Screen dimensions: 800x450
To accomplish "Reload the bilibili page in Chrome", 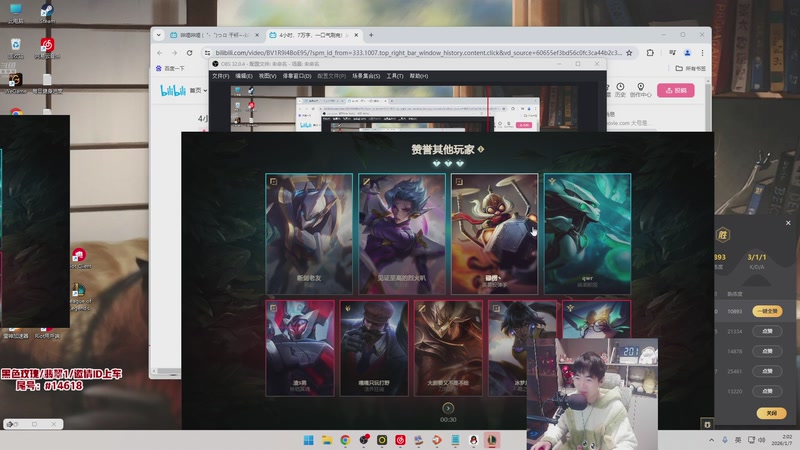I will tap(189, 53).
